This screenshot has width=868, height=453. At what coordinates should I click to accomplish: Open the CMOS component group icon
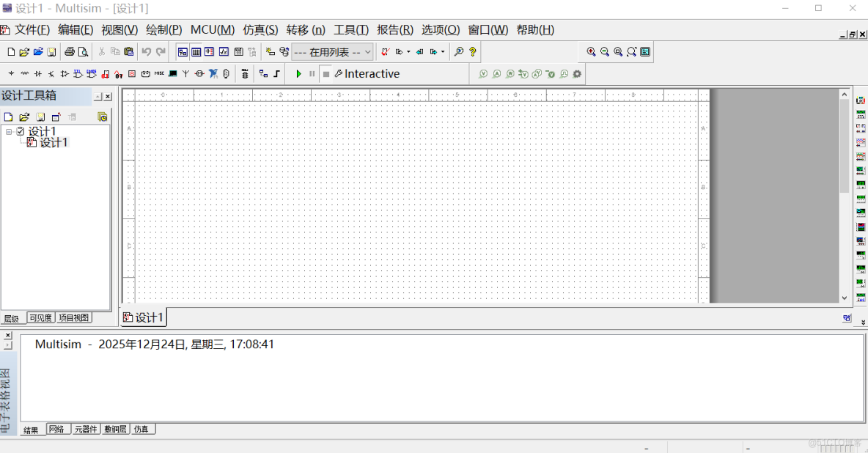coord(92,73)
